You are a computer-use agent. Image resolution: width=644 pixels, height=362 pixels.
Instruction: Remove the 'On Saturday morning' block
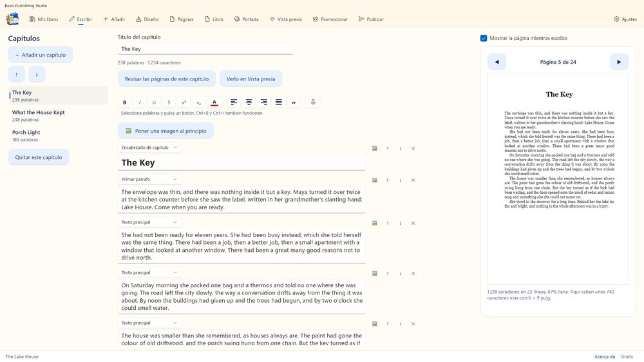(x=413, y=273)
